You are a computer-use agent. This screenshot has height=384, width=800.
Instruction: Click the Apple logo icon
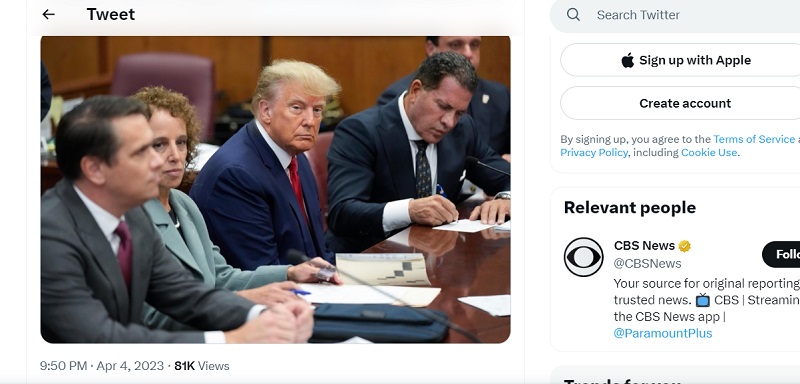(x=628, y=60)
